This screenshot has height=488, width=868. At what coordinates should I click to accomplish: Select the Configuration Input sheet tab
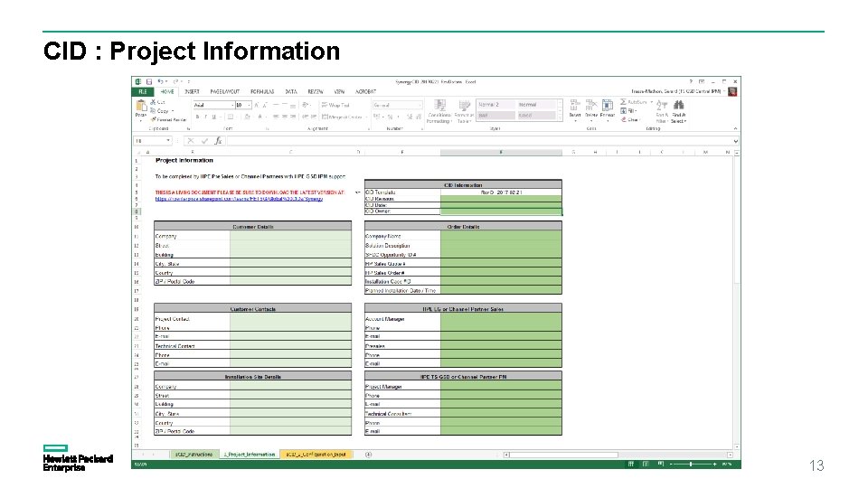pos(316,455)
